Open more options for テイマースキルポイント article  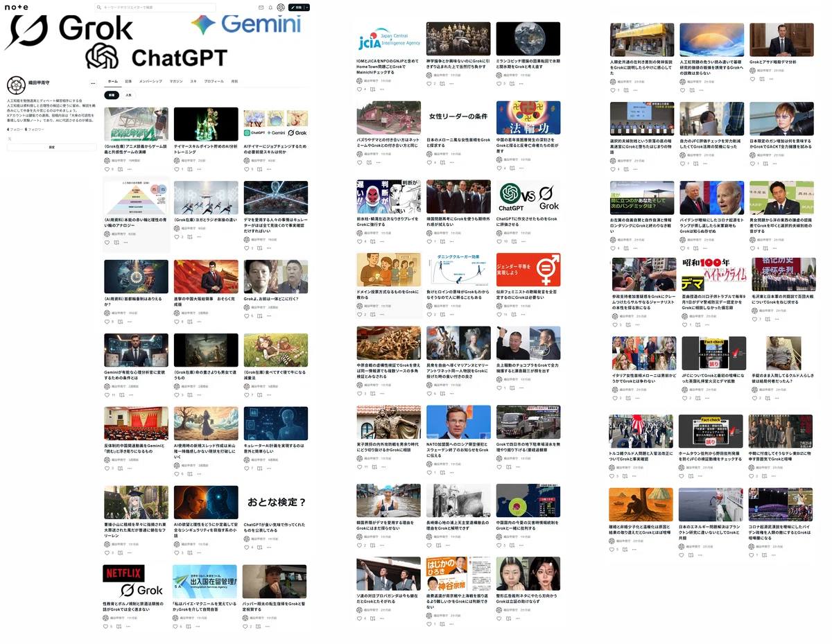(199, 169)
